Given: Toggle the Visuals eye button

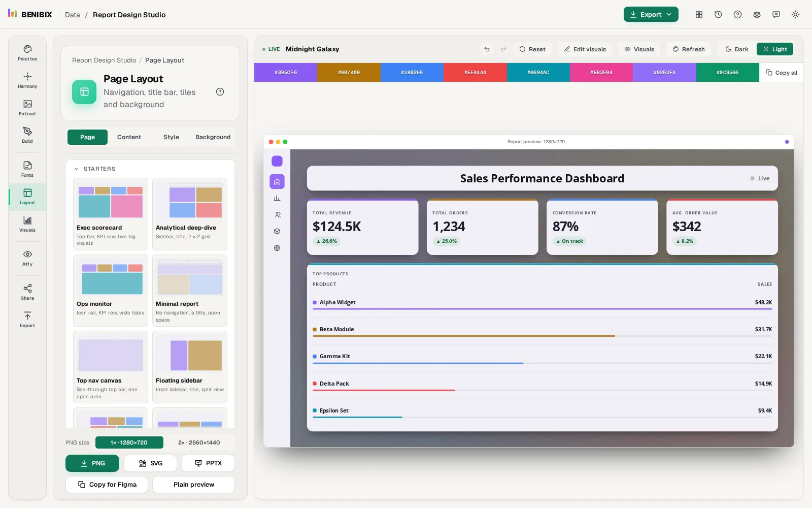Looking at the screenshot, I should [639, 49].
